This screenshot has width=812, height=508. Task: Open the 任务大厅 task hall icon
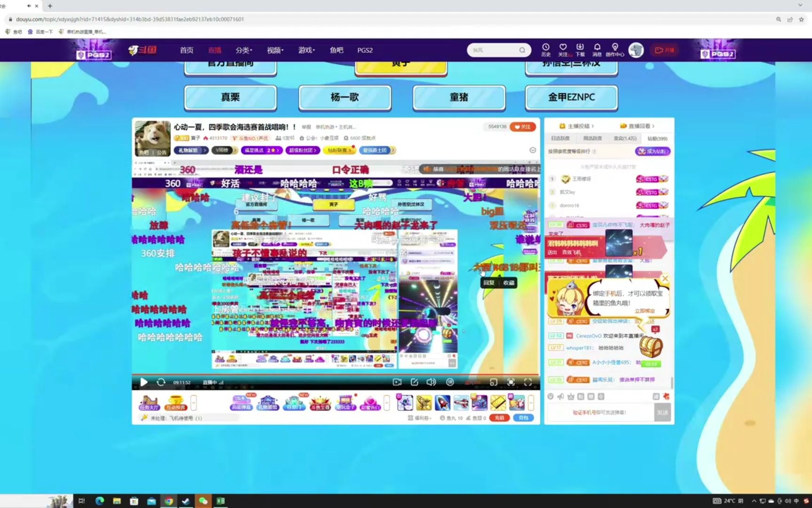point(149,403)
